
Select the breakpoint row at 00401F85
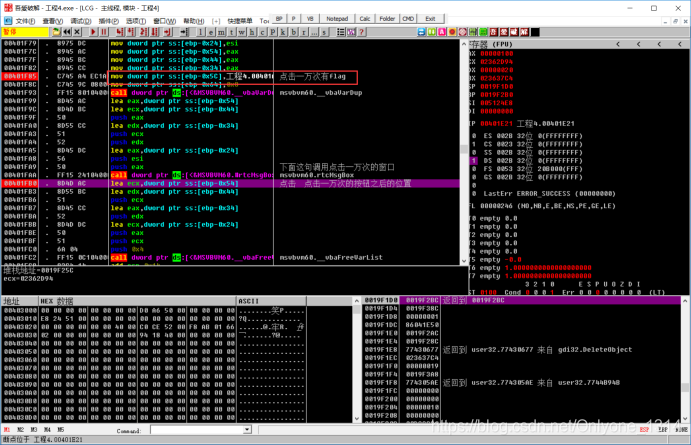230,76
